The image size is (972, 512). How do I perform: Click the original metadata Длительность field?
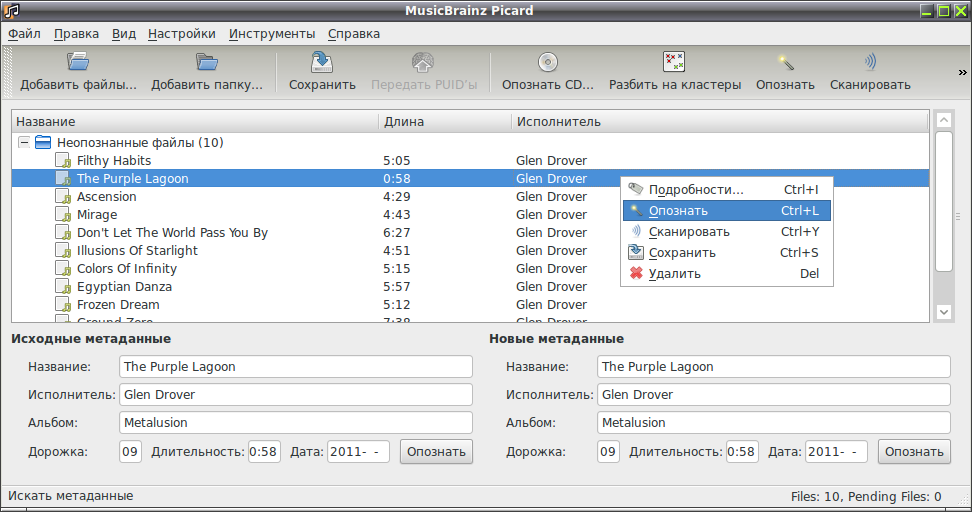pos(264,451)
